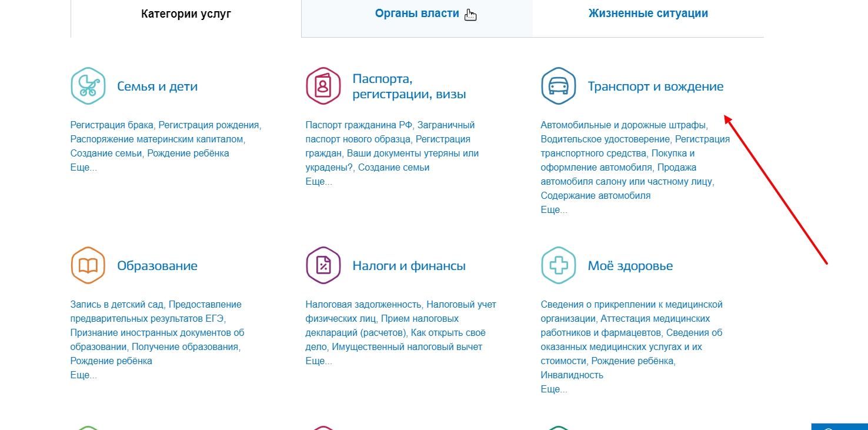Open Автомобильные и дорожные штрафы link
Image resolution: width=868 pixels, height=430 pixels.
click(623, 125)
